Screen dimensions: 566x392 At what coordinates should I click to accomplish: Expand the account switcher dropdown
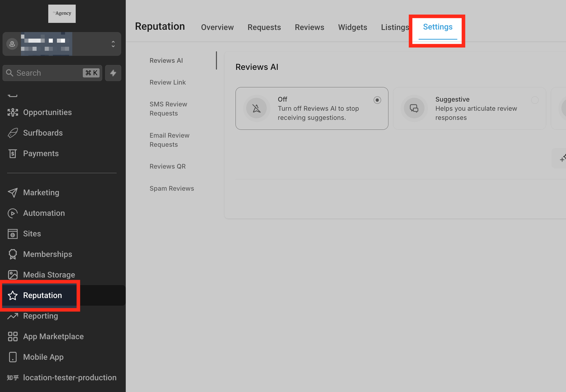[x=113, y=44]
